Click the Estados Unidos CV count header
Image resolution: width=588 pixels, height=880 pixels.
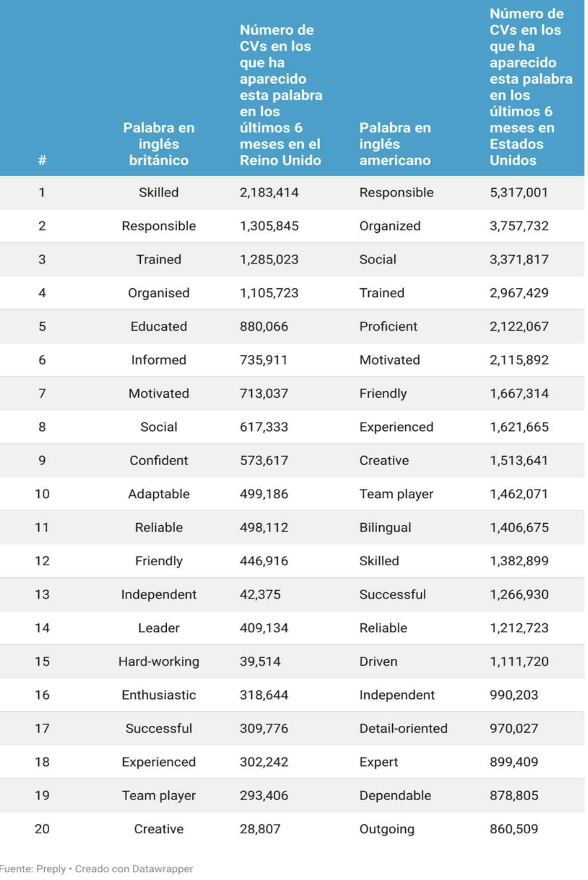(531, 87)
